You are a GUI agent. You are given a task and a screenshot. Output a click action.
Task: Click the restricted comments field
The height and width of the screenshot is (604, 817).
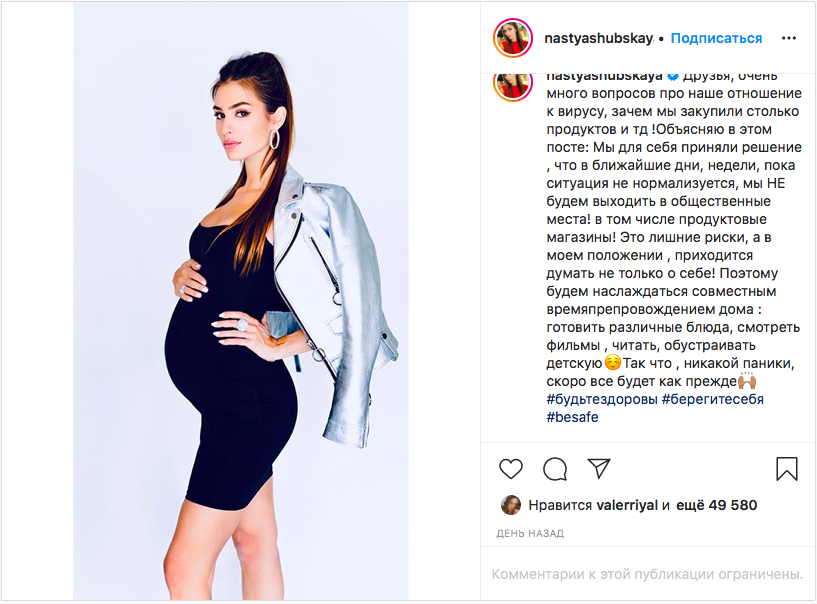click(647, 574)
